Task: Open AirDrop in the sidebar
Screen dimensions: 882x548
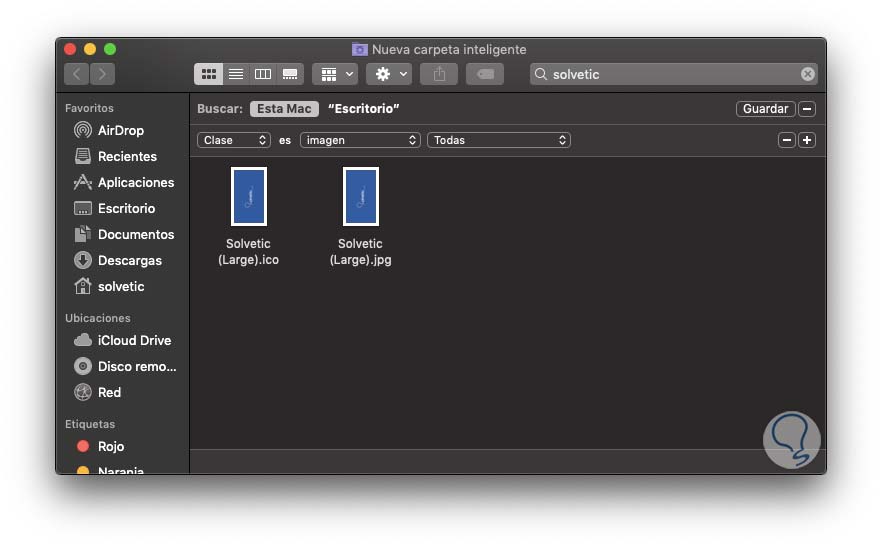Action: (x=123, y=131)
